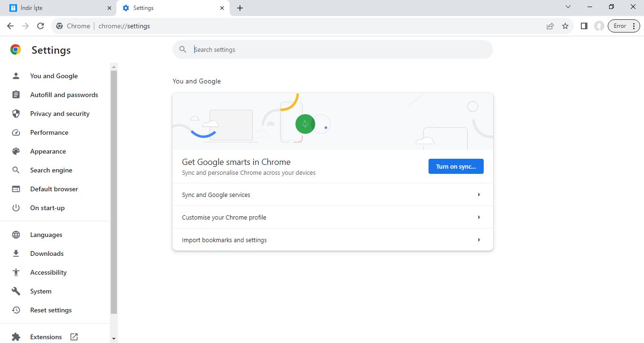Screen dimensions: 644x343
Task: Expand Sync and Google services arrow
Action: pos(479,195)
